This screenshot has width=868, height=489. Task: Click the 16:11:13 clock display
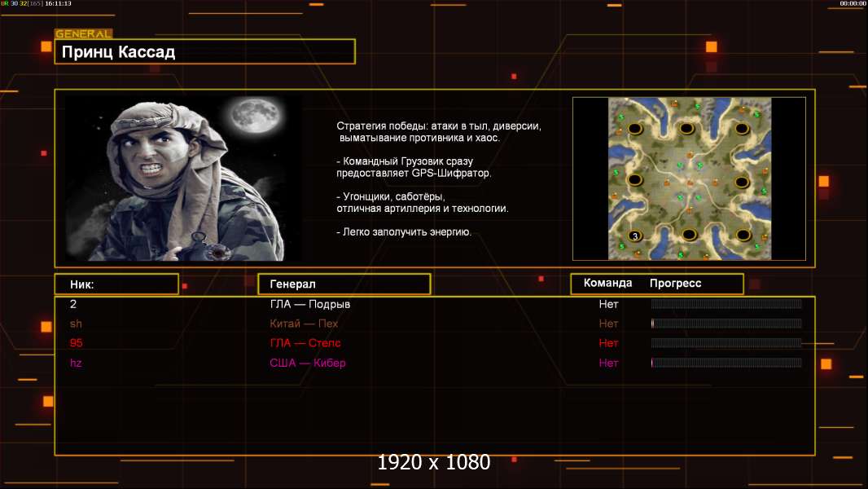pos(58,3)
